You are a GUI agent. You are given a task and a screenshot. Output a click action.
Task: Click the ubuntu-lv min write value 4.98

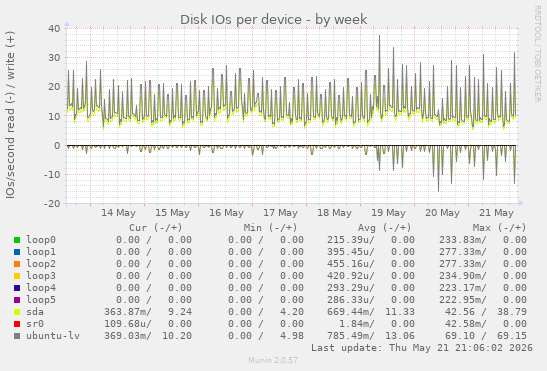(x=292, y=336)
